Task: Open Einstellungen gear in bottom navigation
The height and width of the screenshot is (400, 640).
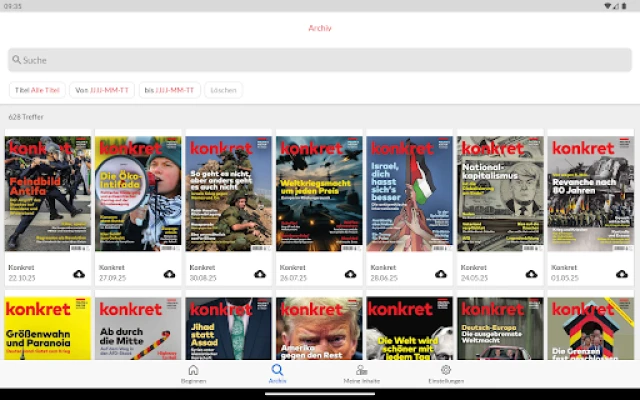Action: 446,373
